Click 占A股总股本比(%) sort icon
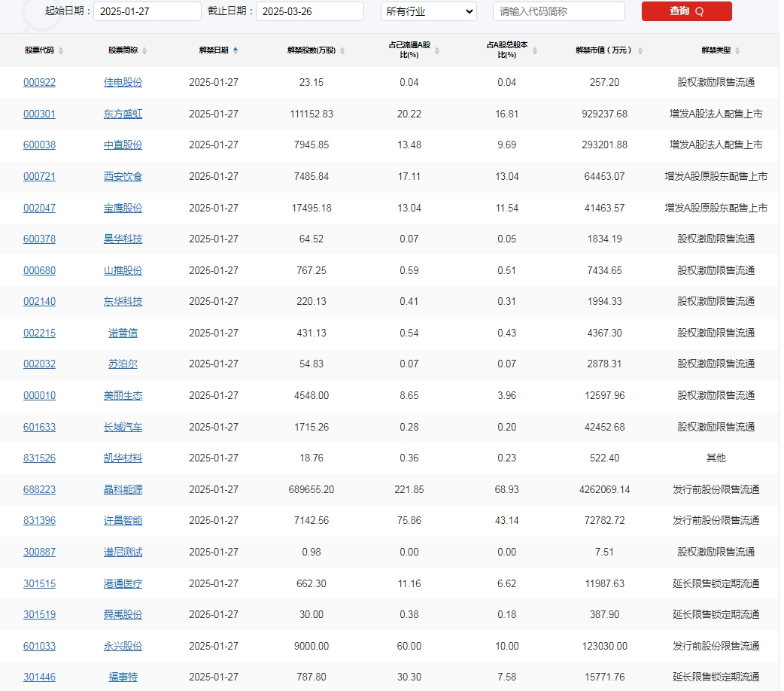Screen dimensions: 784x691 click(x=534, y=51)
